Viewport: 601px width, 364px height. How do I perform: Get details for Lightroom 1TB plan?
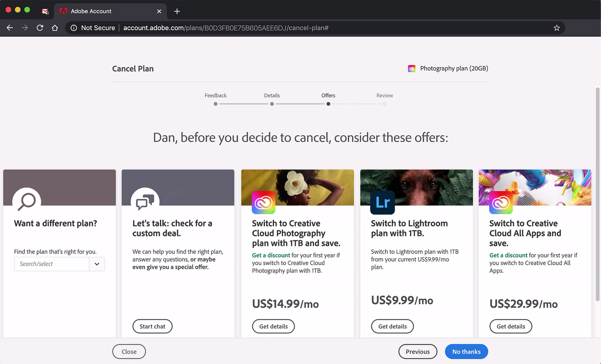tap(392, 326)
